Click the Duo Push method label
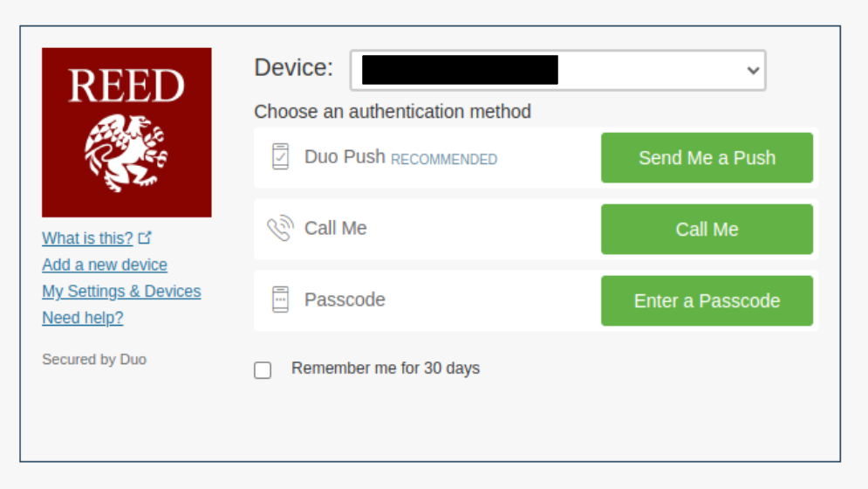Image resolution: width=868 pixels, height=489 pixels. 345,157
